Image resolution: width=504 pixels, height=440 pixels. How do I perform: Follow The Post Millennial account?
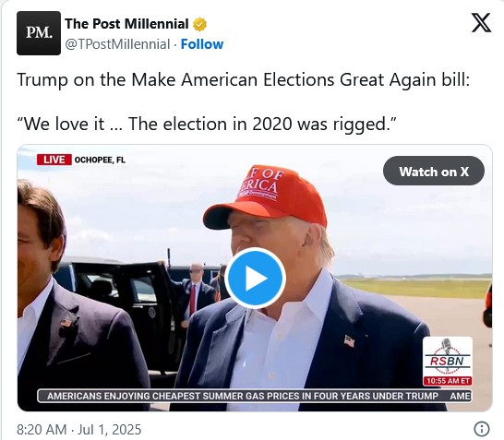point(202,44)
